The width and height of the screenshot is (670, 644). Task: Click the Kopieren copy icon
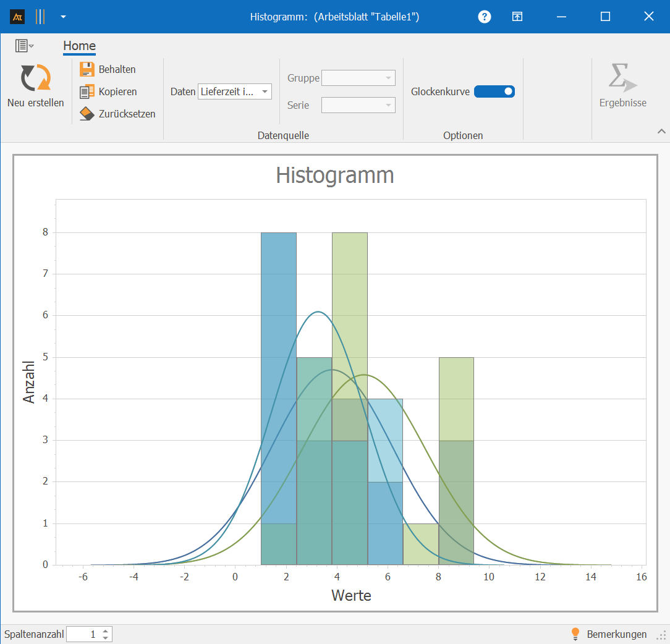pos(87,91)
